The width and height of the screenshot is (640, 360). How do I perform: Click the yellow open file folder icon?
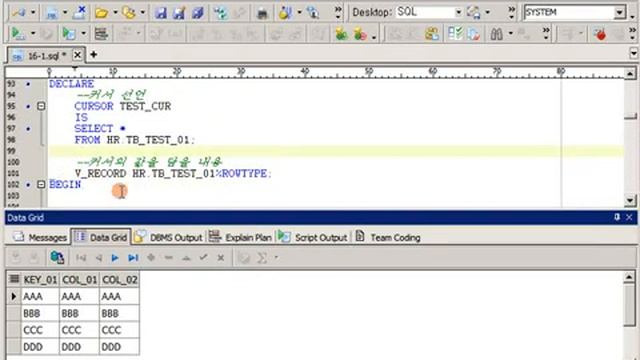101,13
